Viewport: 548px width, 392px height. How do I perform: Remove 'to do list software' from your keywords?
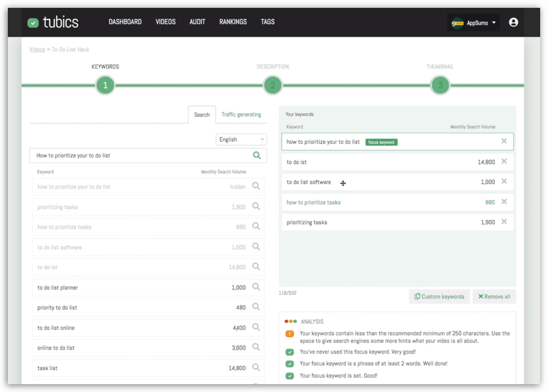click(x=504, y=182)
